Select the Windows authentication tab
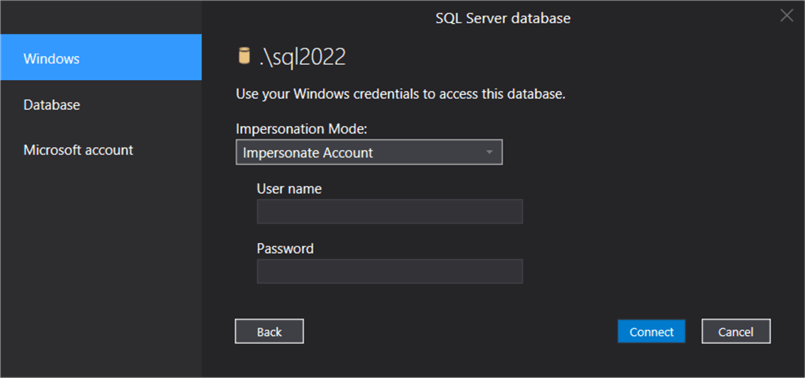 101,58
